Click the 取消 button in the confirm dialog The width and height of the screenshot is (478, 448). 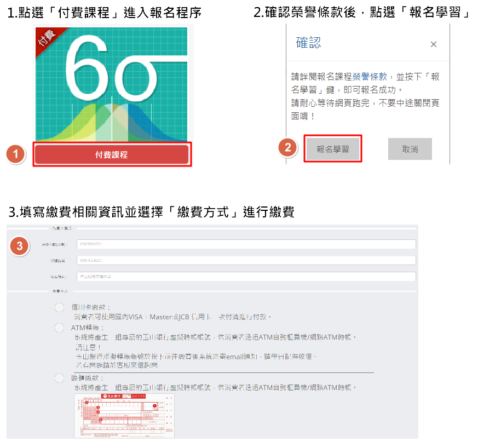[410, 149]
